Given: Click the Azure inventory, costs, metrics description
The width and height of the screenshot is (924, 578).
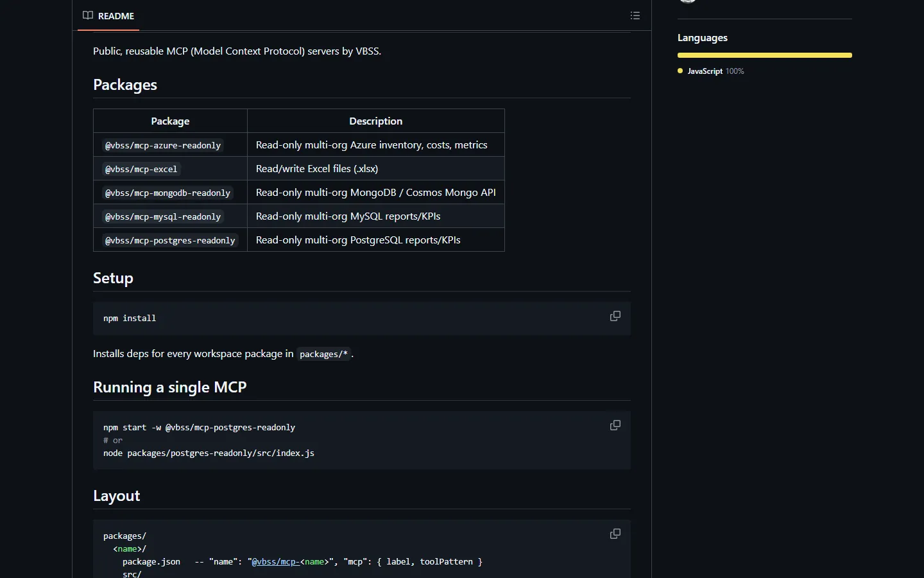Looking at the screenshot, I should [372, 145].
